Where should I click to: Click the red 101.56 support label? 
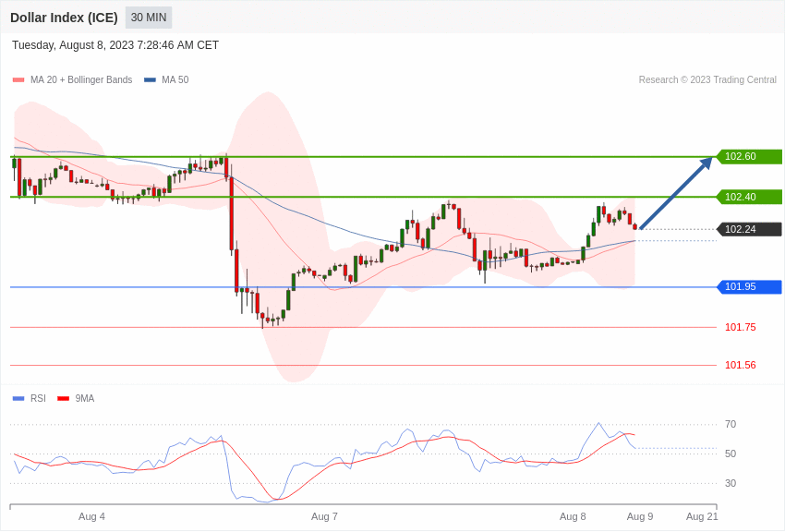741,366
